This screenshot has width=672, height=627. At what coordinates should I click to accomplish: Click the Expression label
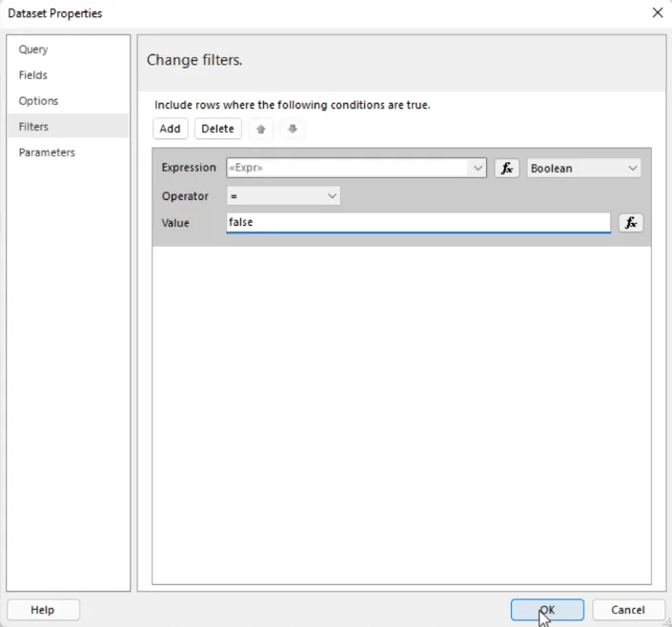189,168
